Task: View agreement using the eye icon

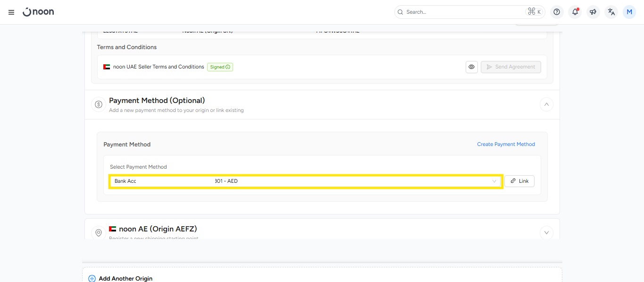Action: (471, 67)
